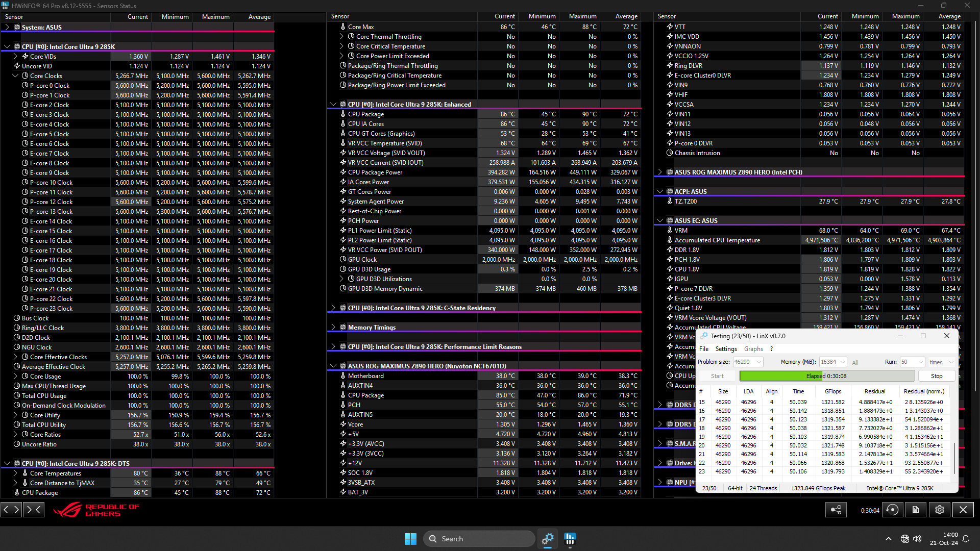The width and height of the screenshot is (980, 551).
Task: Close sensors with the X toolbar icon
Action: [x=963, y=510]
